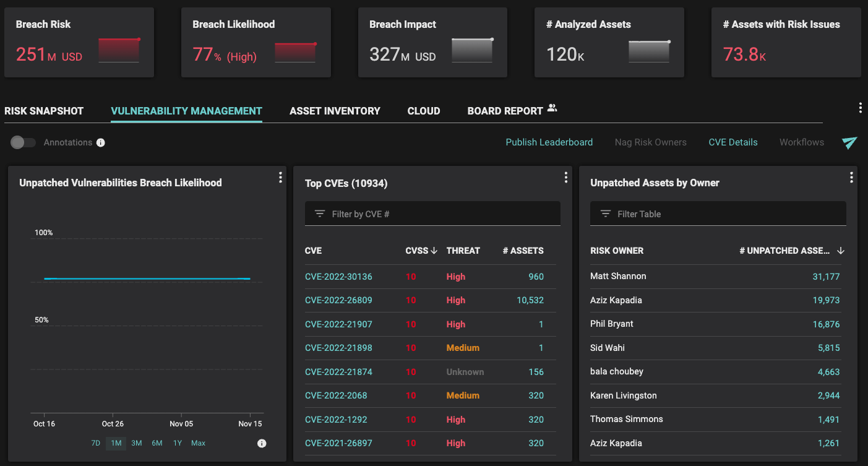868x466 pixels.
Task: Open the Unpatched Assets by Owner kebab menu
Action: point(851,177)
